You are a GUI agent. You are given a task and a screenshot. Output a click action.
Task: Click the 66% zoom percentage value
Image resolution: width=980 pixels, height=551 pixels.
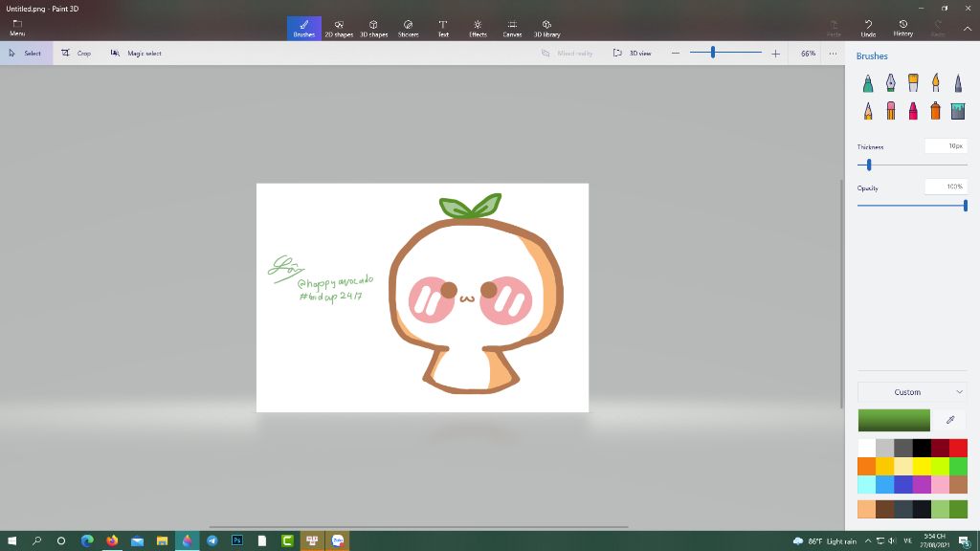click(808, 54)
